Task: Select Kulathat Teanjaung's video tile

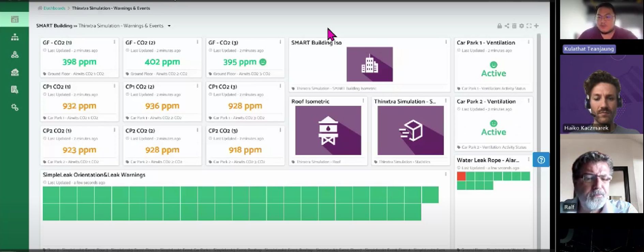Action: click(x=602, y=19)
